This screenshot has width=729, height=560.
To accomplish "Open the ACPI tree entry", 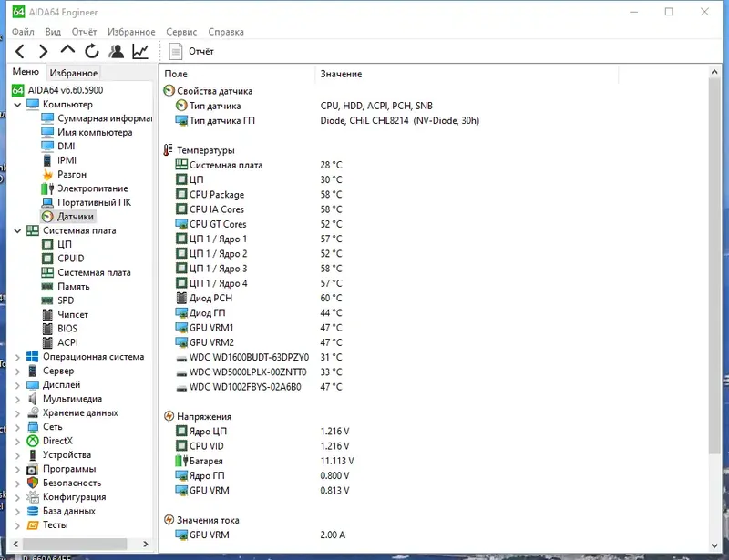I will (x=60, y=342).
